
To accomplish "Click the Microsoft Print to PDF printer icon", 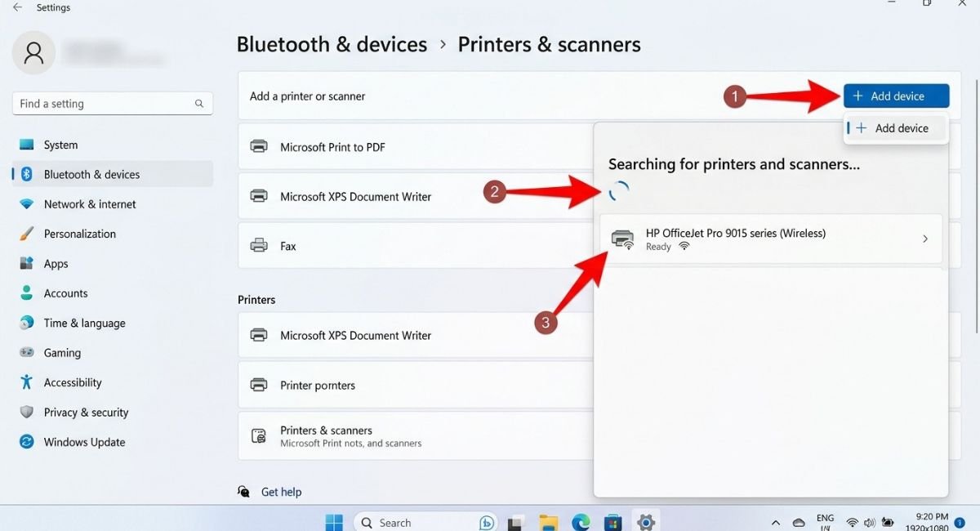I will coord(259,147).
